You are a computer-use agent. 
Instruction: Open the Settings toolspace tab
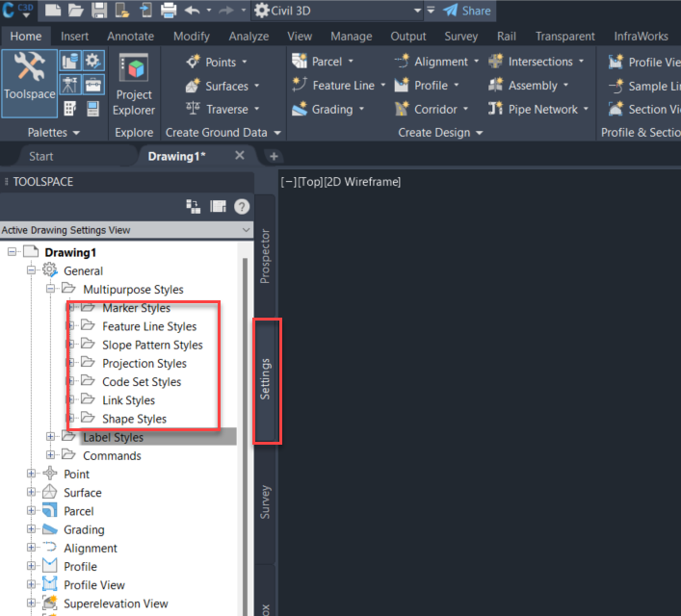[265, 379]
